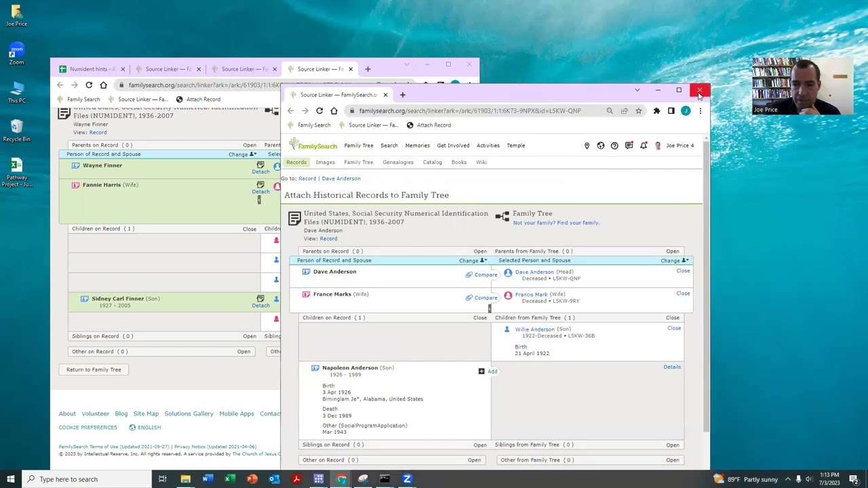Open the Search main menu
The image size is (868, 488).
pyautogui.click(x=389, y=146)
